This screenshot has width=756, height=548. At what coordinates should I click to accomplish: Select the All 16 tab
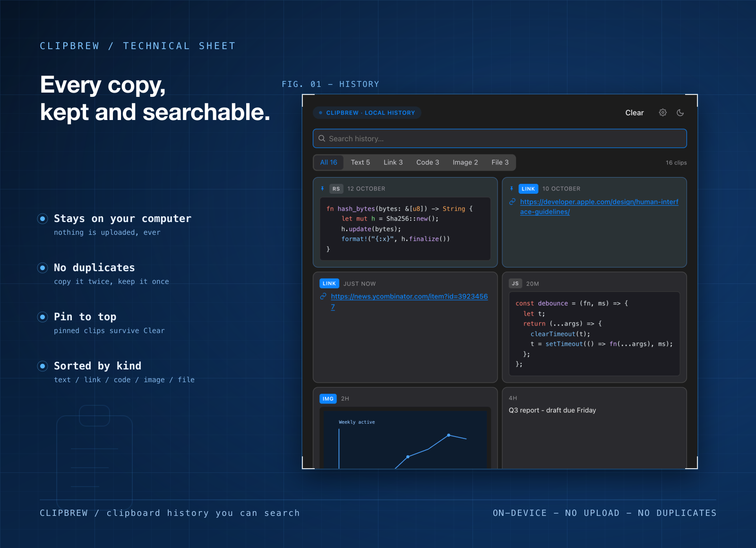coord(329,163)
